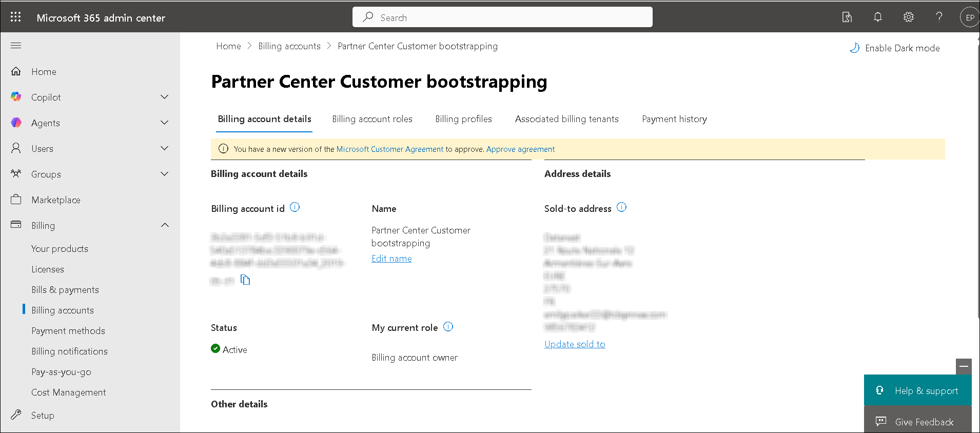980x433 pixels.
Task: Click info icon beside My current role
Action: click(x=448, y=327)
